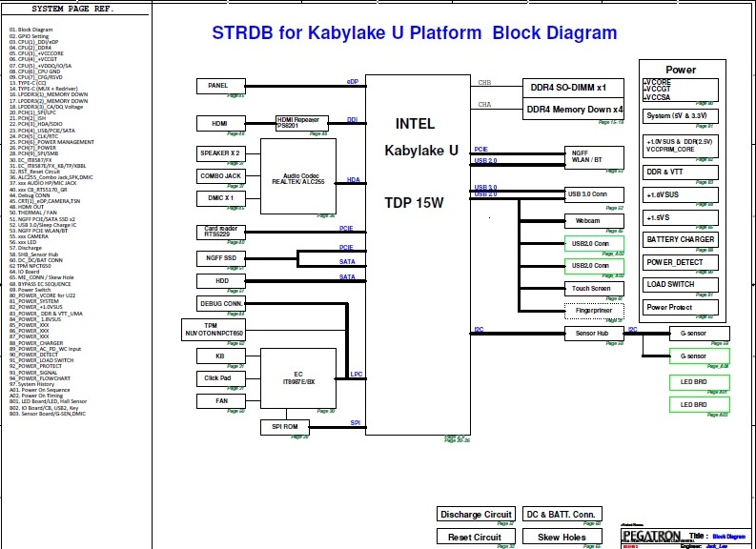Select the 02. GPIO Setting page entry
This screenshot has width=756, height=549.
click(x=29, y=36)
